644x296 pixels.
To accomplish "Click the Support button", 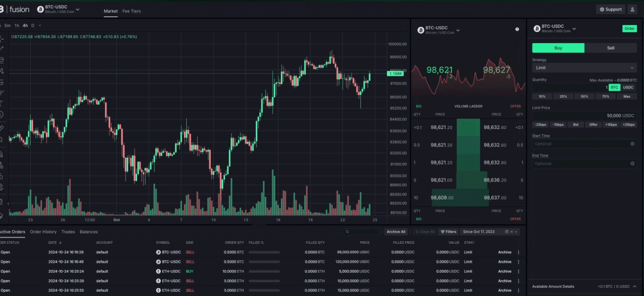I will click(x=611, y=9).
